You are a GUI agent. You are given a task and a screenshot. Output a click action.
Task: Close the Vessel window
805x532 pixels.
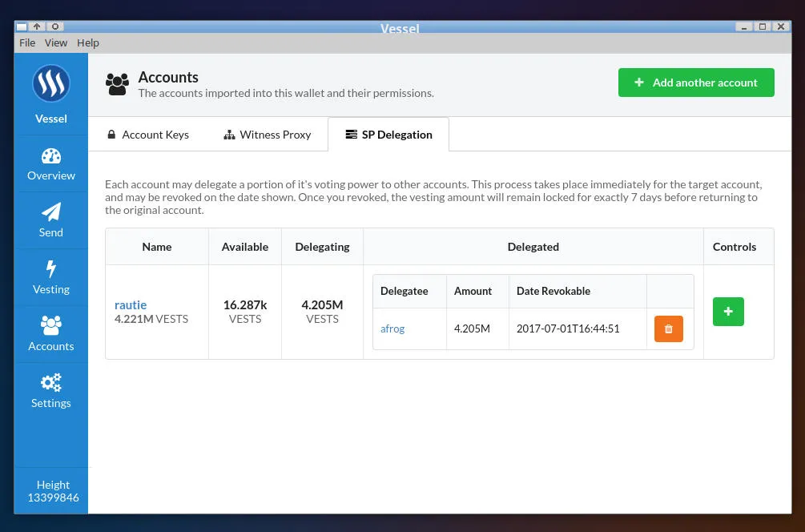point(781,26)
